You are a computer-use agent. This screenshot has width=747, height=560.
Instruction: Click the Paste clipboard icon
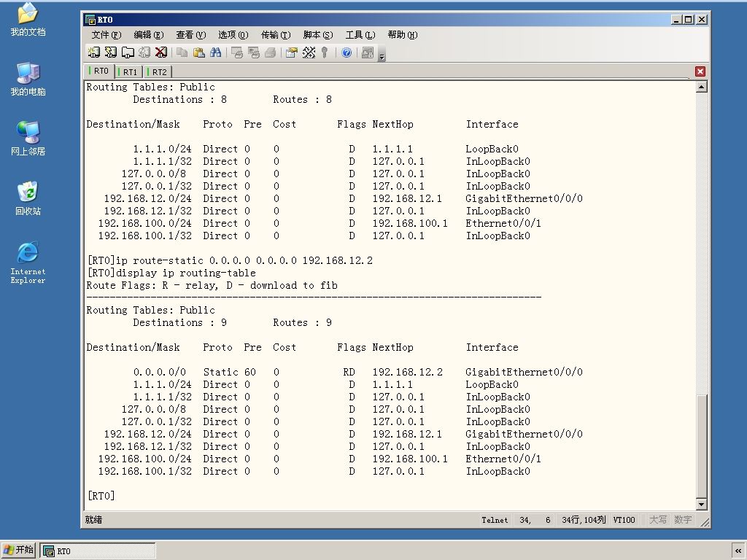pyautogui.click(x=198, y=52)
